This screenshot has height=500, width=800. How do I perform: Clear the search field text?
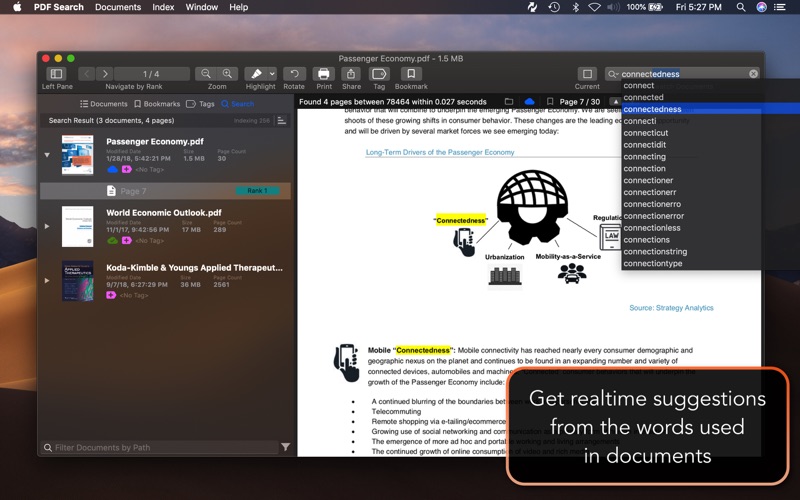tap(753, 74)
